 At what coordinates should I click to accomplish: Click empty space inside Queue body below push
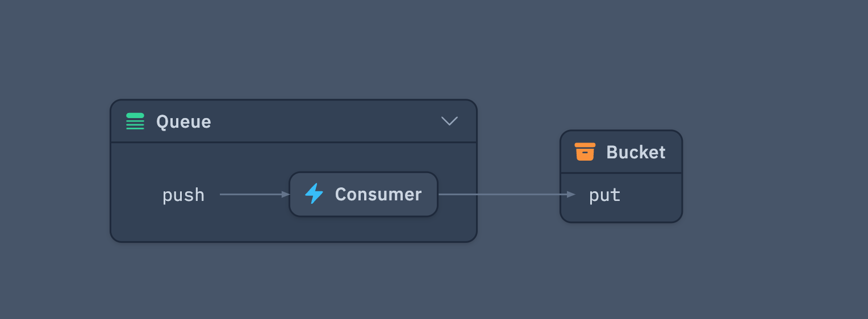click(x=187, y=224)
